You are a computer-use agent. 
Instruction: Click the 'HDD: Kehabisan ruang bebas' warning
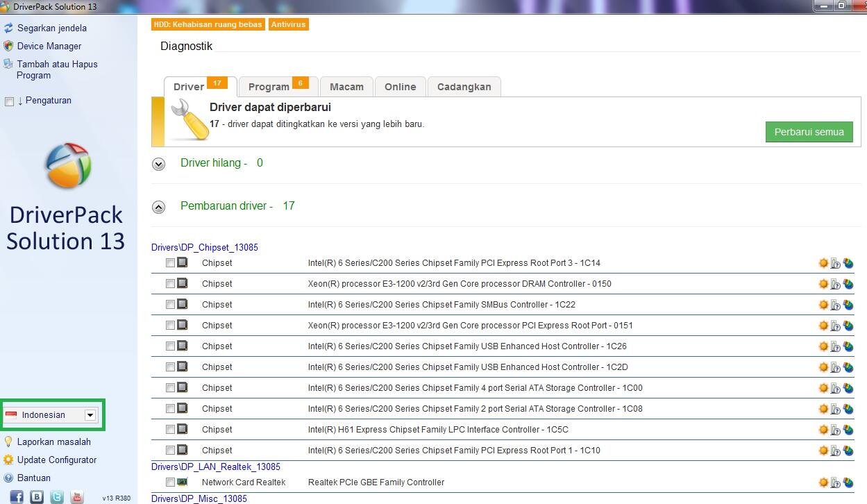(208, 24)
